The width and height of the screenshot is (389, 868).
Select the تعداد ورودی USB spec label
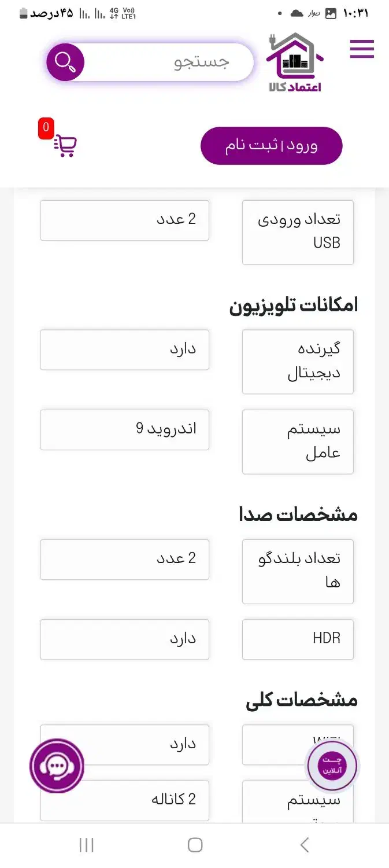tap(298, 231)
